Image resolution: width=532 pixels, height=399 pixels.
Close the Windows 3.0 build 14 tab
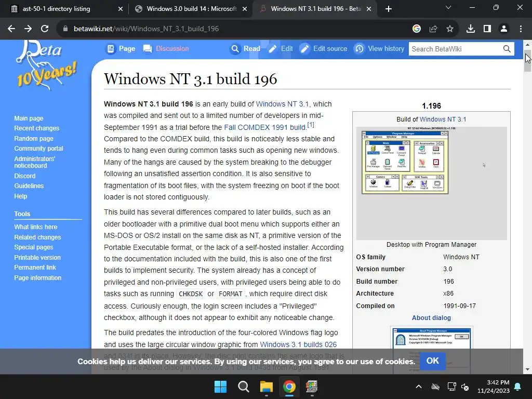(x=245, y=9)
